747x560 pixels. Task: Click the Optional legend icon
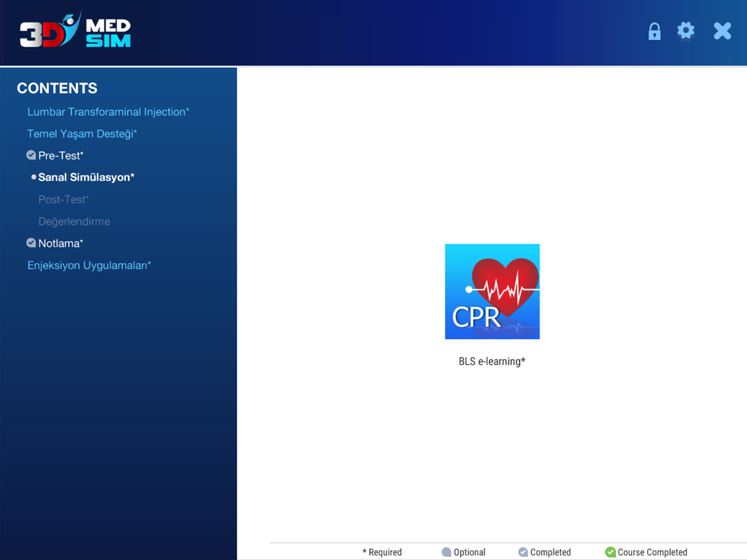coord(446,552)
